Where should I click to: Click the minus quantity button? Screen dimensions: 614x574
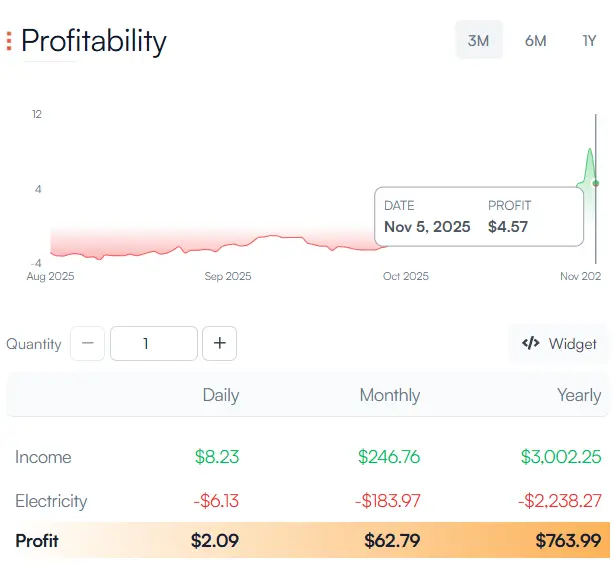87,344
